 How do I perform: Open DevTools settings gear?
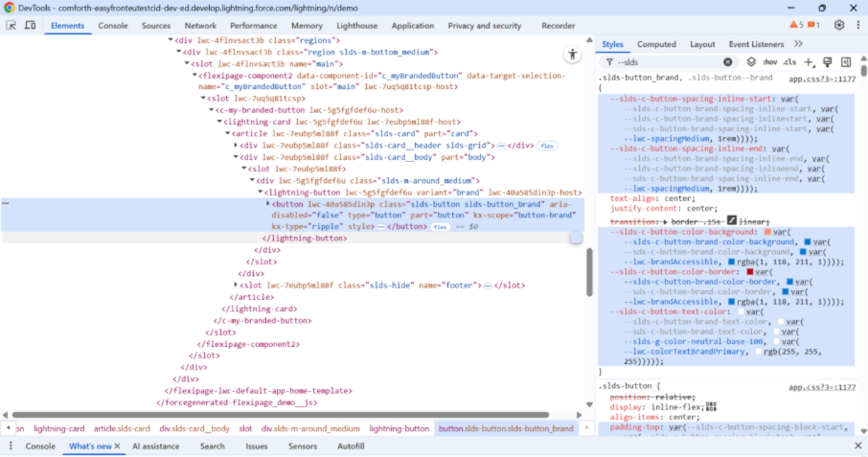tap(839, 25)
